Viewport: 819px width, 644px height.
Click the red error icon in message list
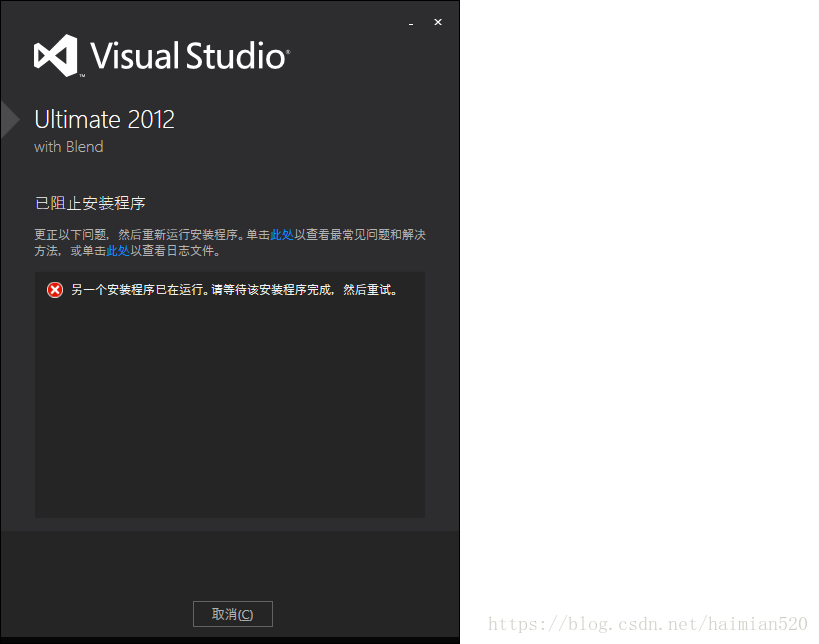[x=55, y=289]
